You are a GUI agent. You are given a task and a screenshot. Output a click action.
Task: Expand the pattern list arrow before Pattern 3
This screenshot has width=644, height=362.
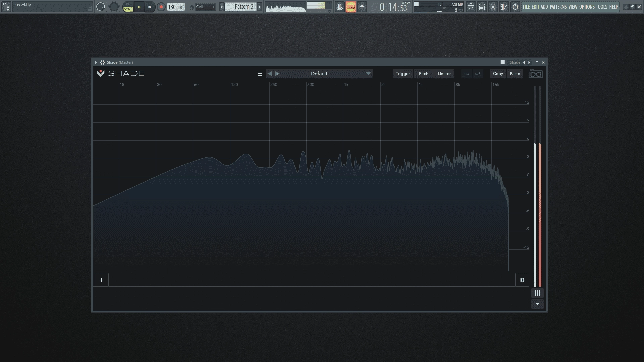tap(222, 7)
